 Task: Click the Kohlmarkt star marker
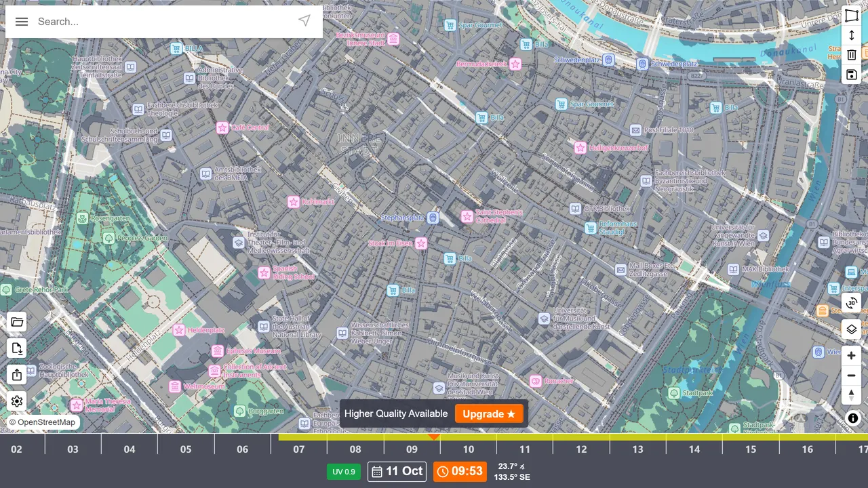tap(293, 202)
